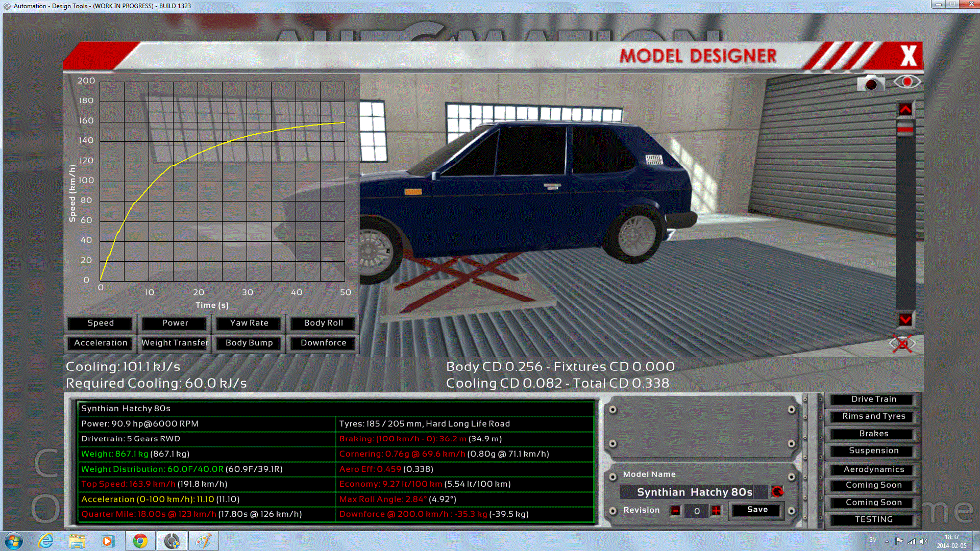Open Google Chrome from the taskbar
The height and width of the screenshot is (551, 980).
pyautogui.click(x=140, y=541)
